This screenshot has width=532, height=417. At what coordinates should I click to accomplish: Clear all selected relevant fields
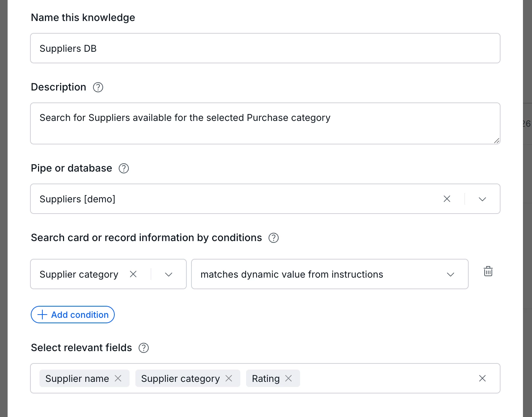tap(482, 378)
